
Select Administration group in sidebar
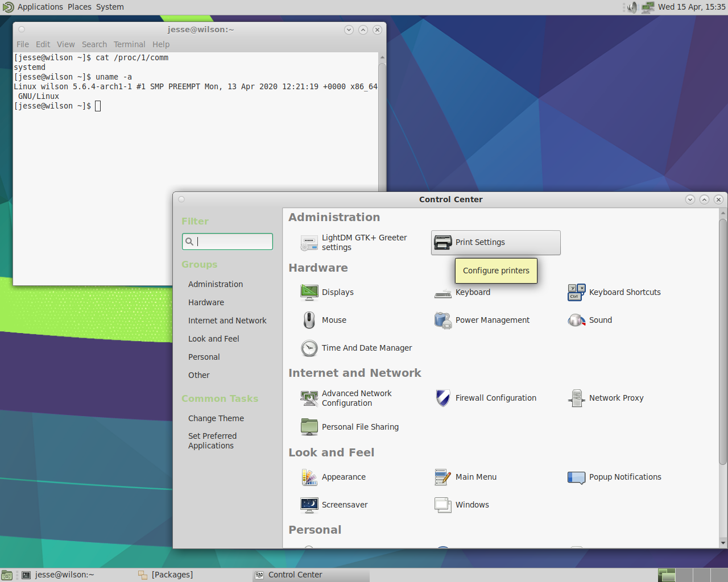click(216, 284)
